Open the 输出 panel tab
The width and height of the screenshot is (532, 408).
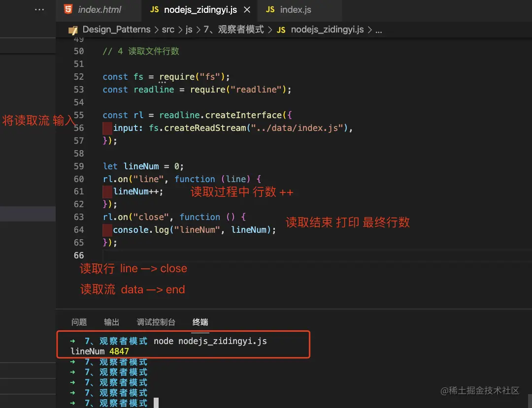(x=112, y=322)
